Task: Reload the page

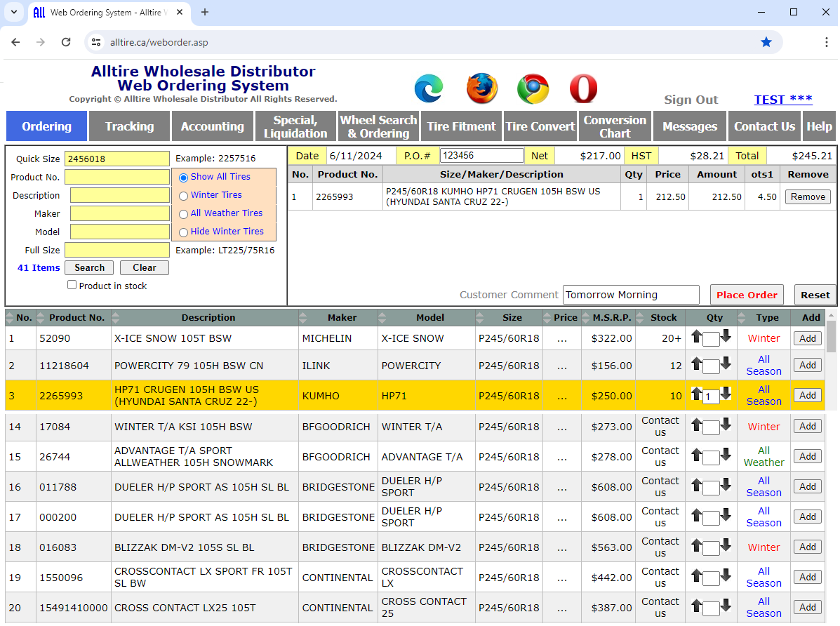Action: tap(66, 42)
